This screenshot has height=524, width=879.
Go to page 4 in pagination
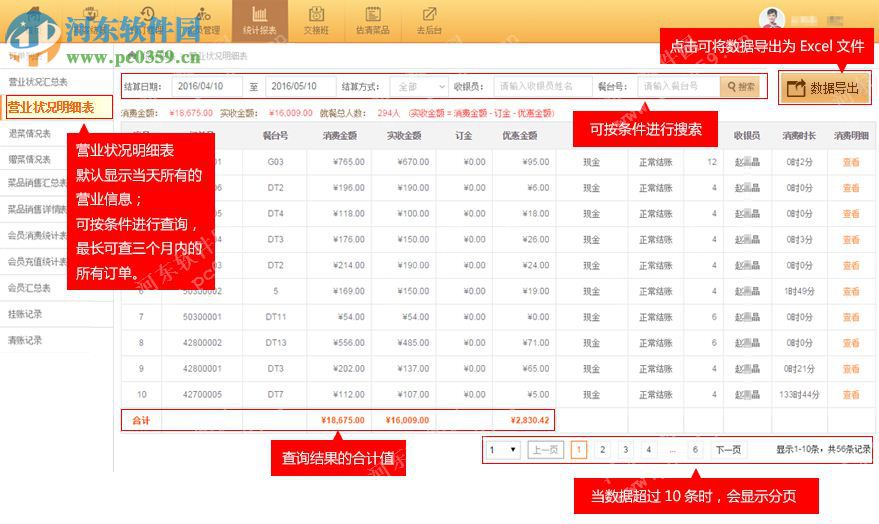pyautogui.click(x=649, y=449)
